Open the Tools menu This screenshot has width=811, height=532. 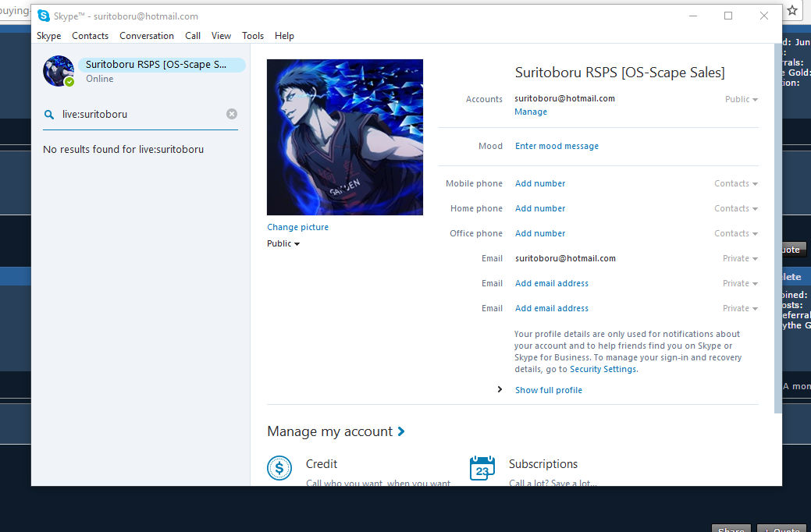[253, 36]
